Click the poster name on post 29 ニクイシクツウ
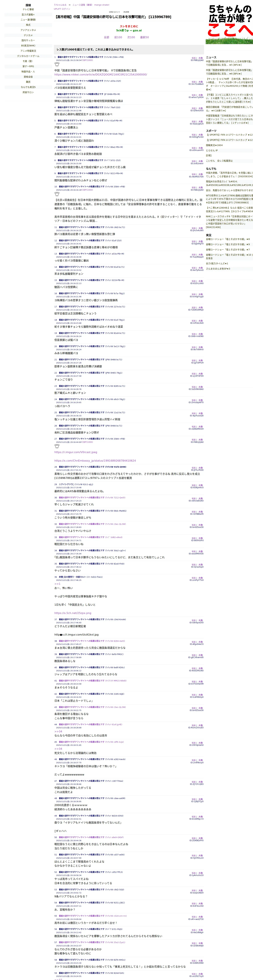The image size is (253, 980). coord(66,484)
